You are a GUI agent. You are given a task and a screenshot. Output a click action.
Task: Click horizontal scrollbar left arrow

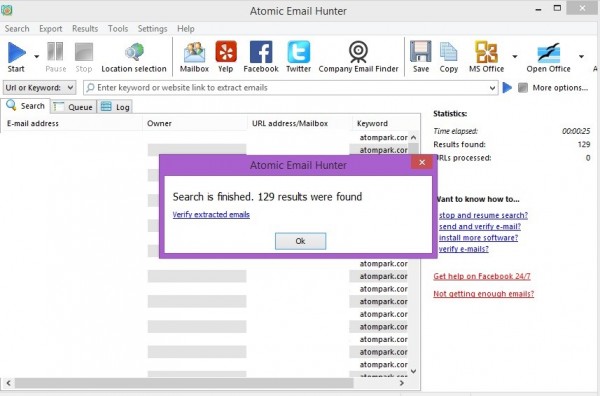[8, 383]
